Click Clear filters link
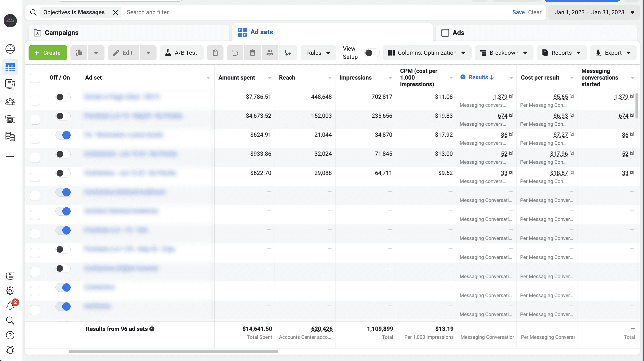Viewport: 644px width, 361px height. coord(534,12)
